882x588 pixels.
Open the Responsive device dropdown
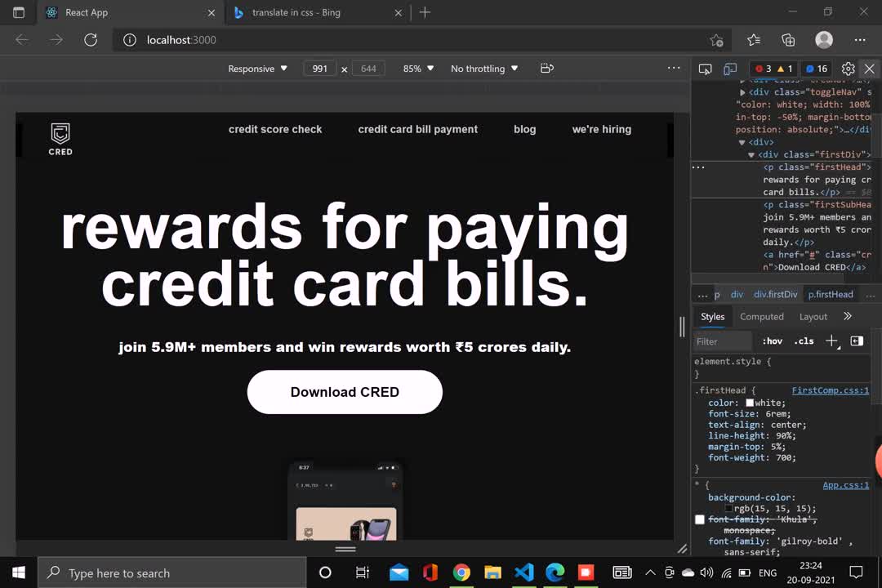(257, 69)
